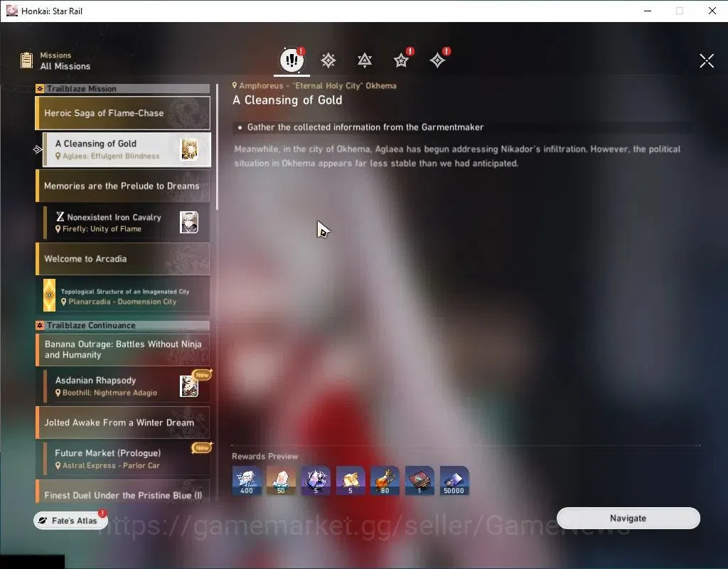Screen dimensions: 728x569
Task: Collapse the Trailblaze Mission section header
Action: [123, 89]
